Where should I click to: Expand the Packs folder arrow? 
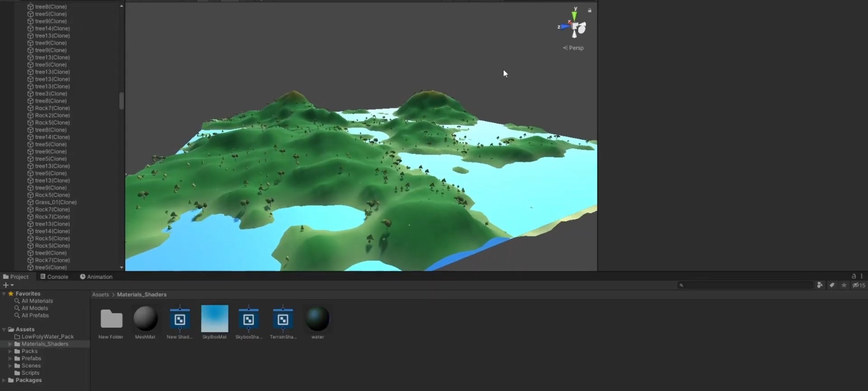(10, 351)
